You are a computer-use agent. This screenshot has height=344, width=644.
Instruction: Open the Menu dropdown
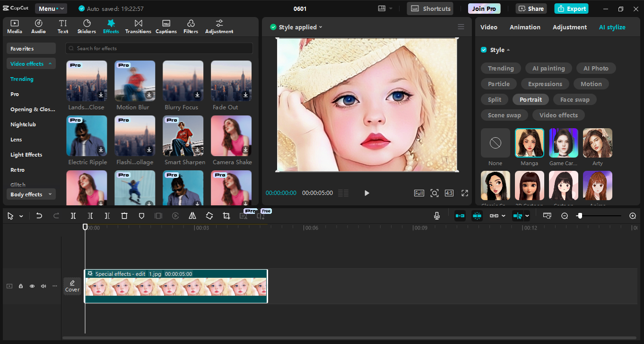(x=51, y=9)
